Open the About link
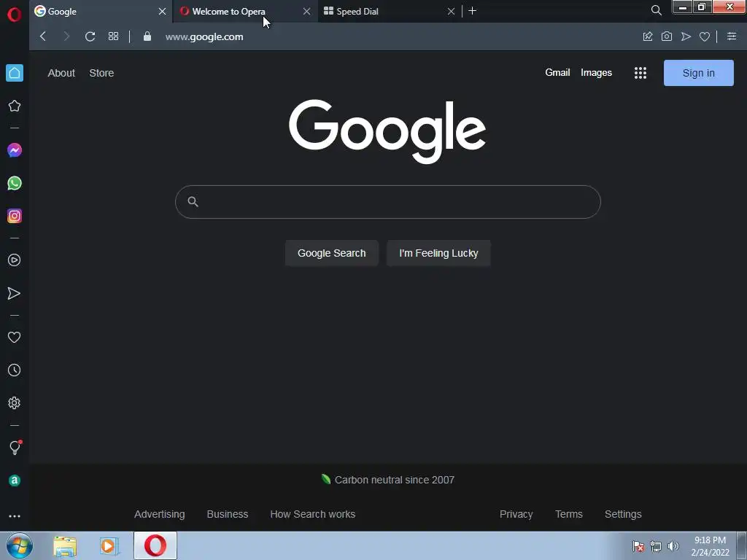This screenshot has height=560, width=747. [61, 73]
